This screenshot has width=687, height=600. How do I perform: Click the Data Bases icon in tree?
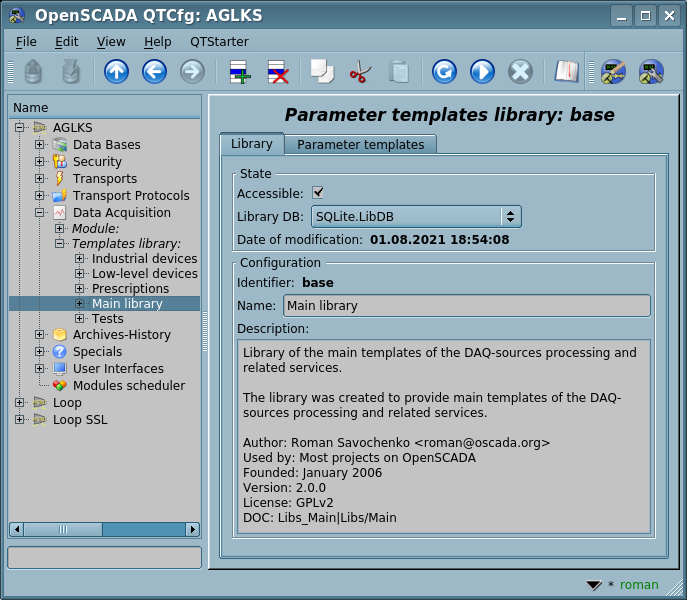(60, 145)
